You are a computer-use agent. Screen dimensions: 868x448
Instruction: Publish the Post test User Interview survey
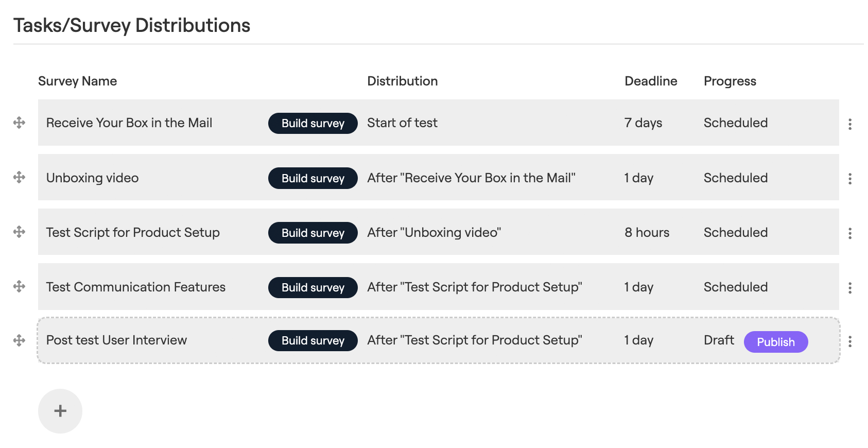point(776,342)
